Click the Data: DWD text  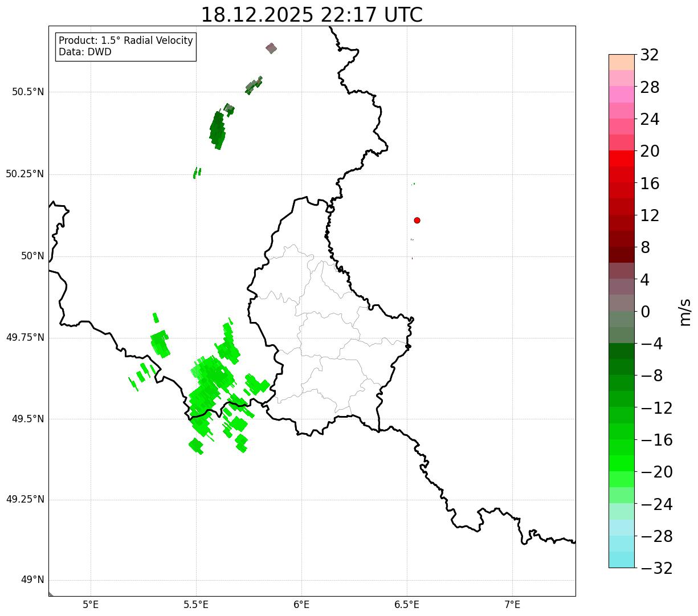pos(85,52)
